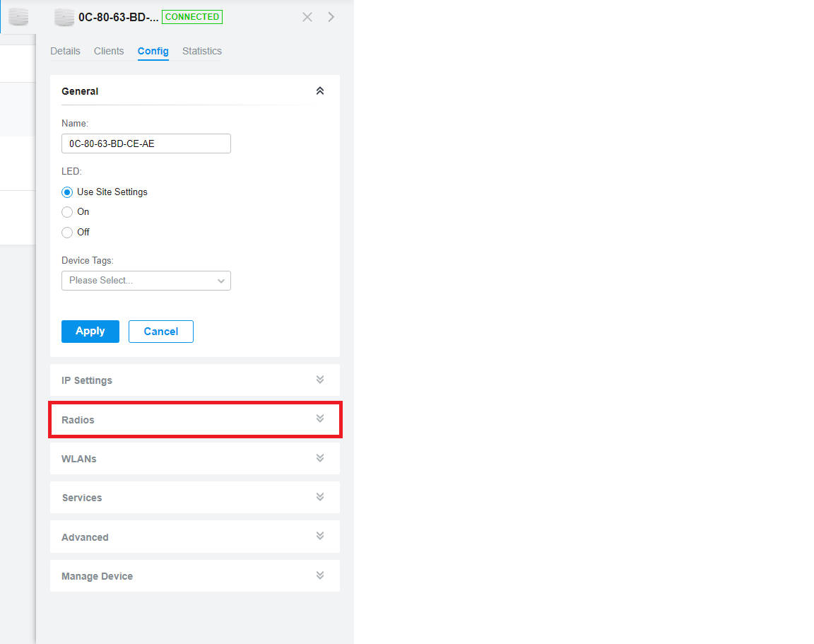Select the Use Site Settings LED option
The height and width of the screenshot is (644, 814).
click(67, 192)
